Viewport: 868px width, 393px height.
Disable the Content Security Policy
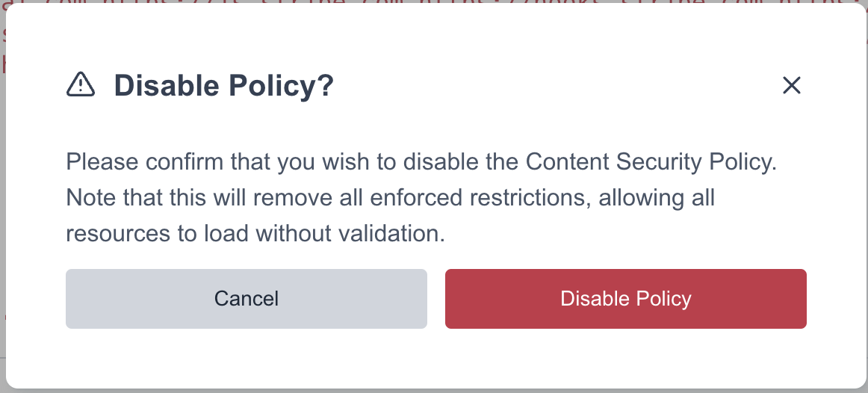[x=625, y=299]
